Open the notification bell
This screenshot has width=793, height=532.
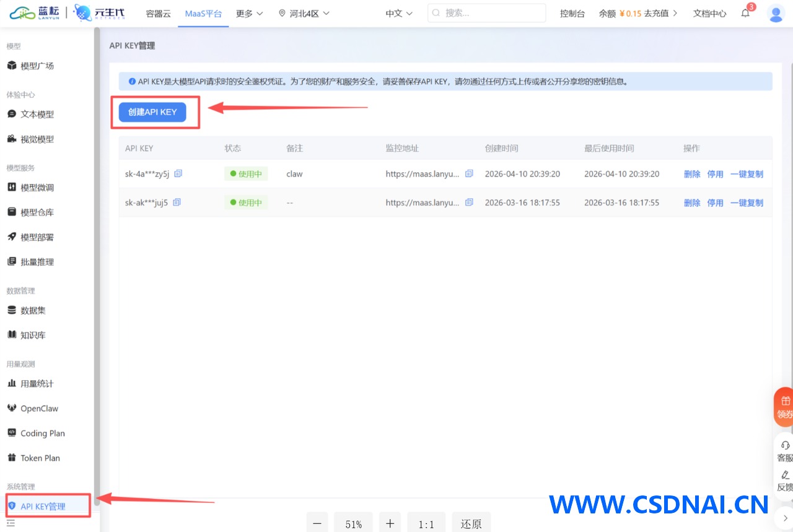click(745, 14)
